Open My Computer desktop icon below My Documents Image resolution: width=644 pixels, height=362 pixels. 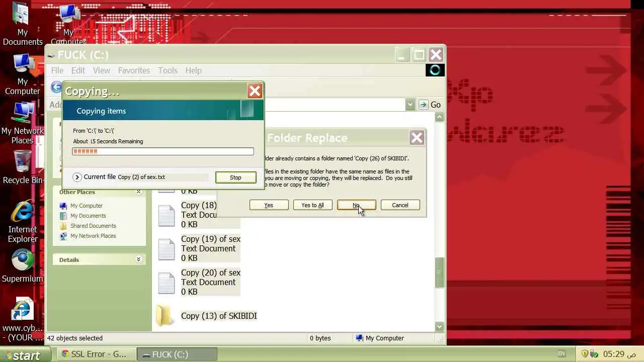pyautogui.click(x=22, y=74)
